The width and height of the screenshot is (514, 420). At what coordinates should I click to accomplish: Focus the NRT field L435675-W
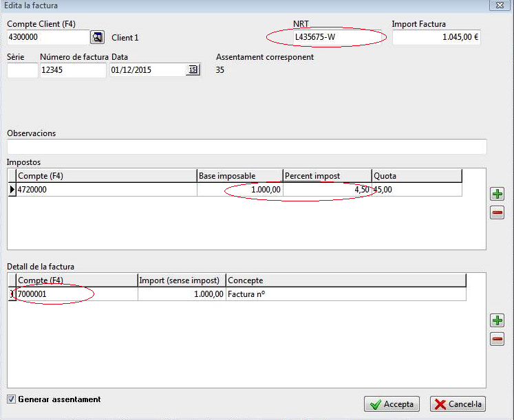coord(338,37)
